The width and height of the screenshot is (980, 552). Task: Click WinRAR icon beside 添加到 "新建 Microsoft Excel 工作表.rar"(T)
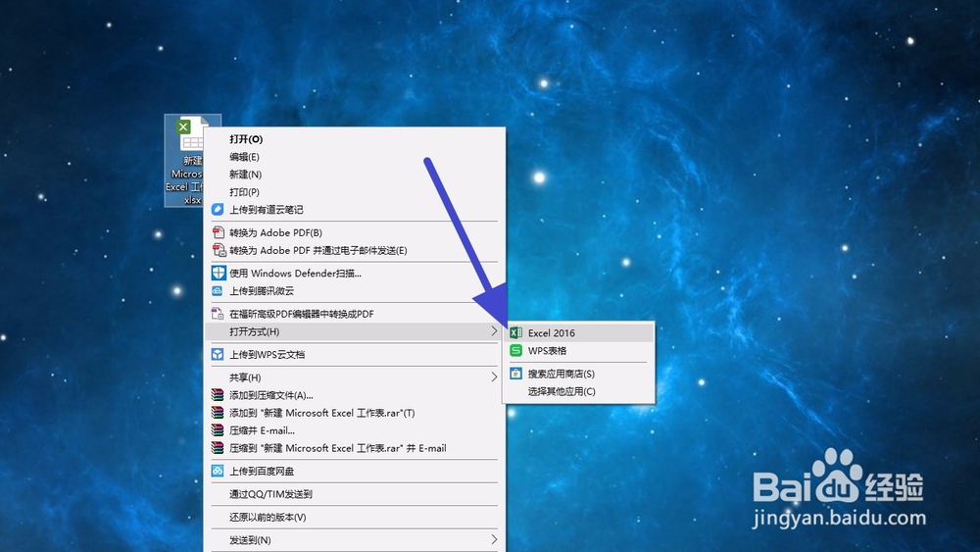[x=218, y=413]
